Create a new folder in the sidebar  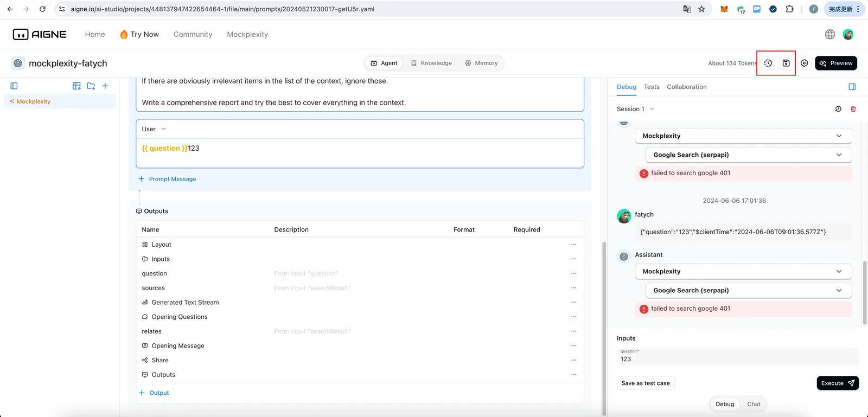91,86
